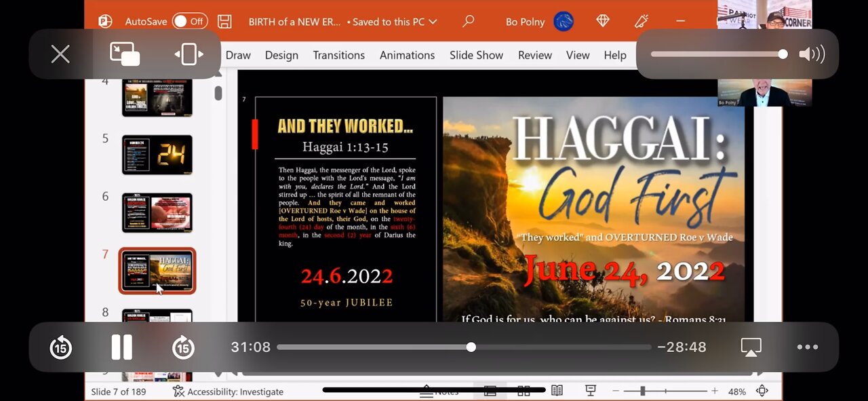The image size is (868, 401).
Task: Switch to Reading View icon
Action: (x=557, y=391)
